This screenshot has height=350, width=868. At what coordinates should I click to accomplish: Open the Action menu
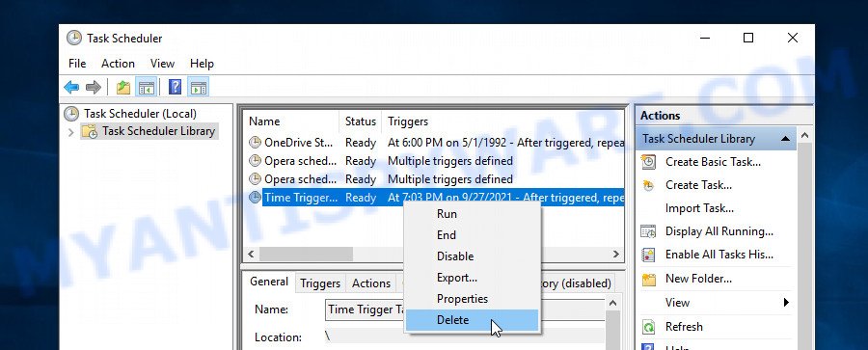point(118,64)
